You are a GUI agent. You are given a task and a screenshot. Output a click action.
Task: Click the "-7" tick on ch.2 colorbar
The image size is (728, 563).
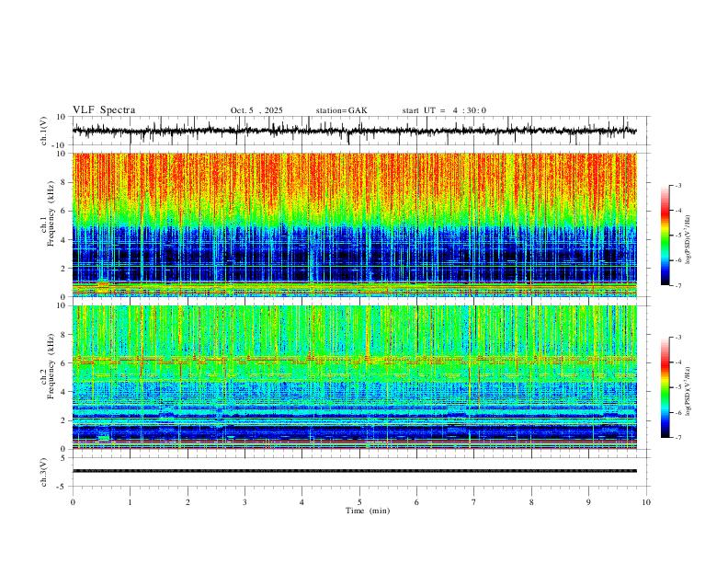677,438
